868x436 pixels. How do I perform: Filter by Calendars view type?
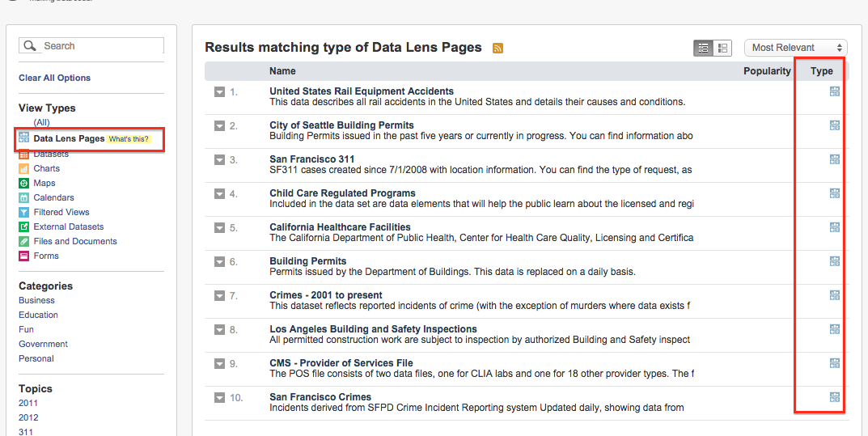pyautogui.click(x=53, y=197)
